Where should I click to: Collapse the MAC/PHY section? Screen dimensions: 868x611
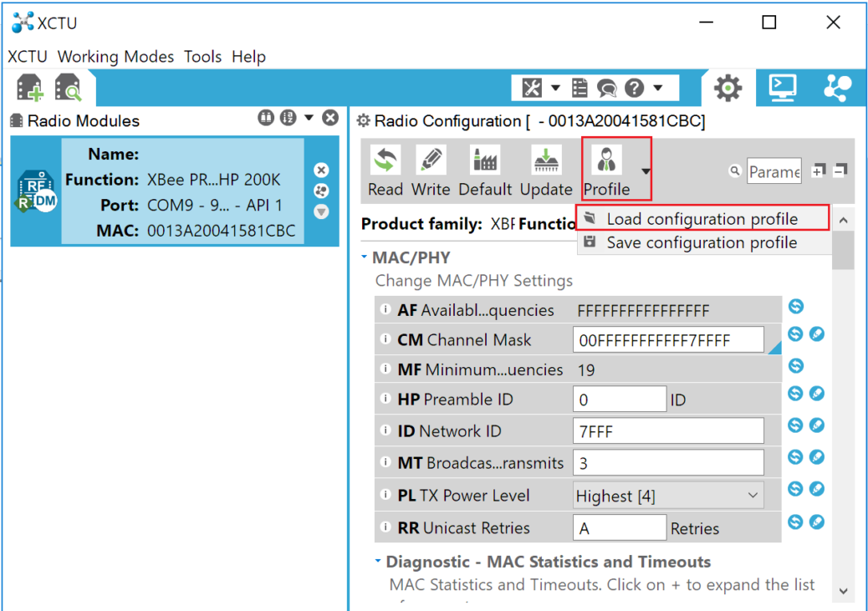click(365, 257)
